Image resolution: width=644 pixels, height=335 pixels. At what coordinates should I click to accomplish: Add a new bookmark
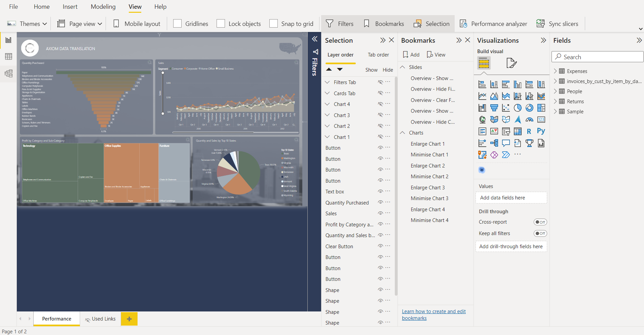[411, 54]
